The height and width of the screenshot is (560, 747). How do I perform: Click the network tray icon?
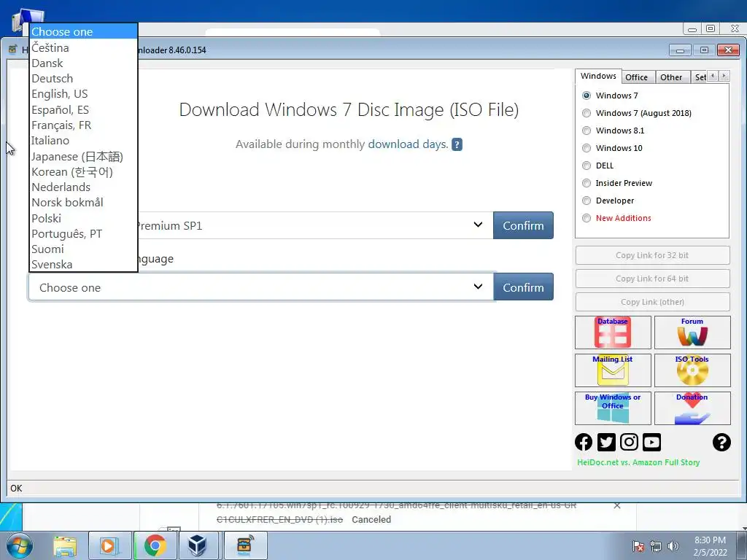pos(656,546)
